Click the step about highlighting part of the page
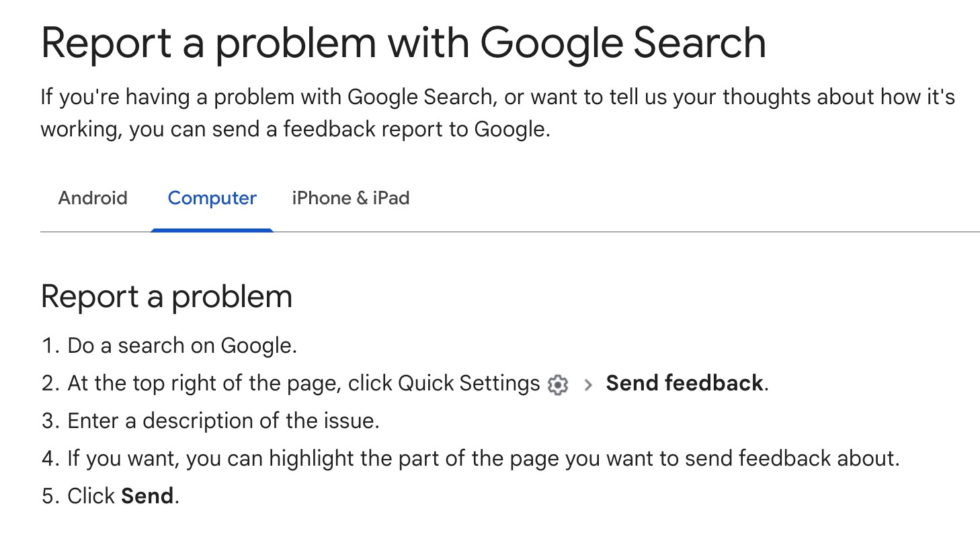The image size is (980, 547). tap(483, 458)
